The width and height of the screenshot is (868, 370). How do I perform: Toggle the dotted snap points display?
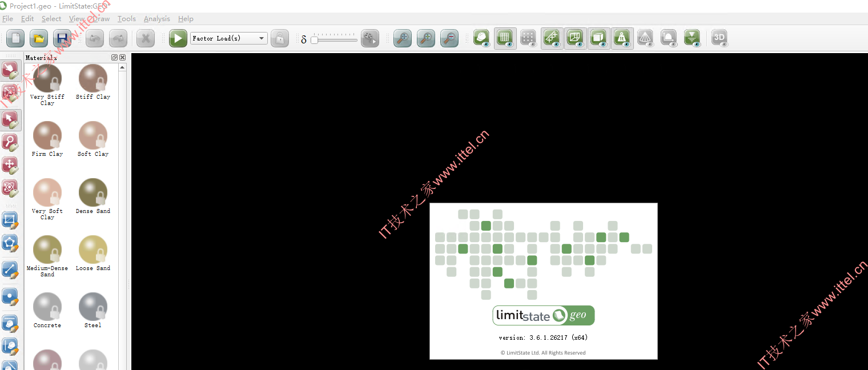529,38
